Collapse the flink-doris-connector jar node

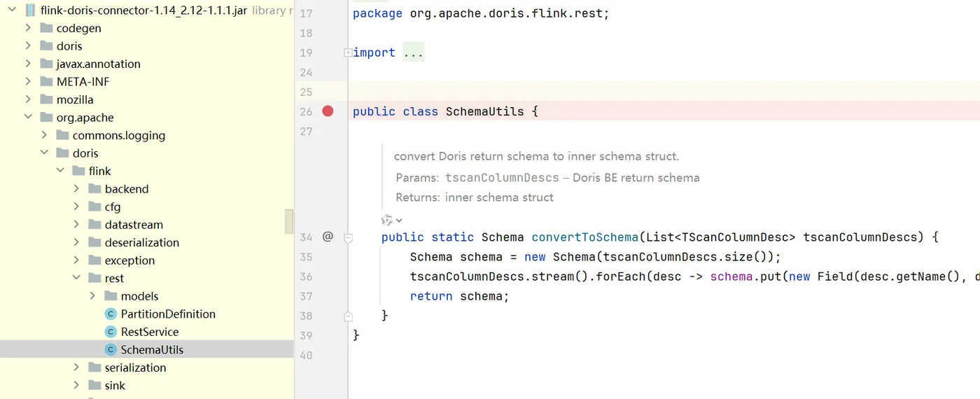click(x=12, y=10)
